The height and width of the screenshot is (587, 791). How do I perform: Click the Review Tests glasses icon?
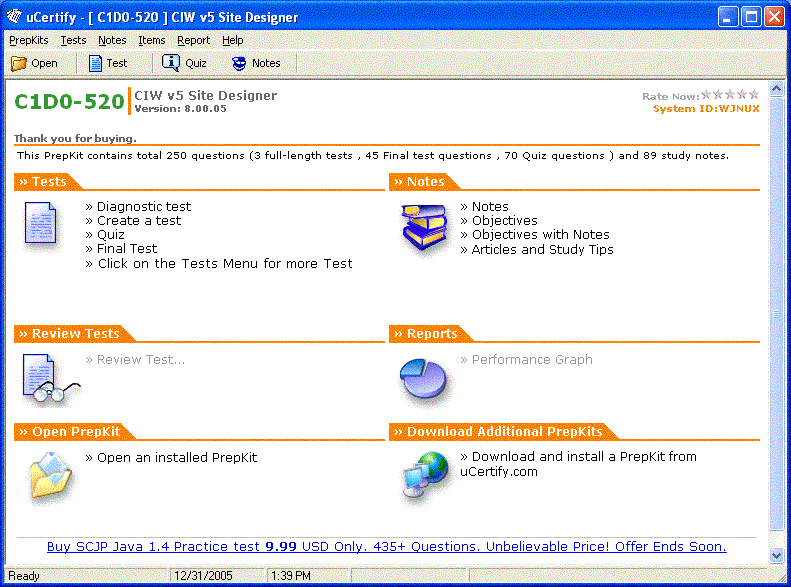click(50, 378)
